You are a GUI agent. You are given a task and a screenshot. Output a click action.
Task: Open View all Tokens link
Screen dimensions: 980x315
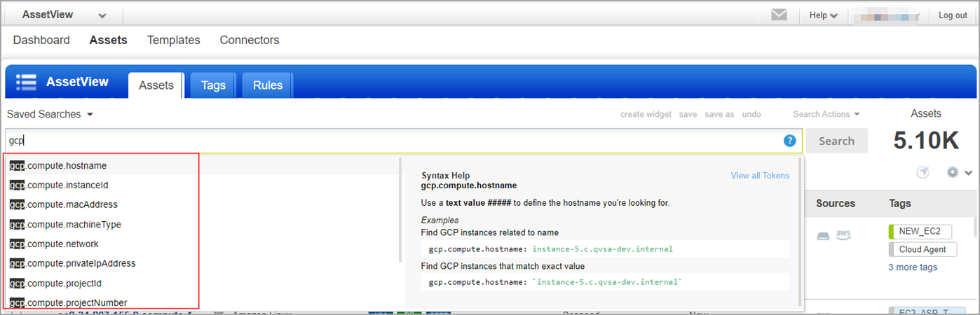click(x=760, y=176)
